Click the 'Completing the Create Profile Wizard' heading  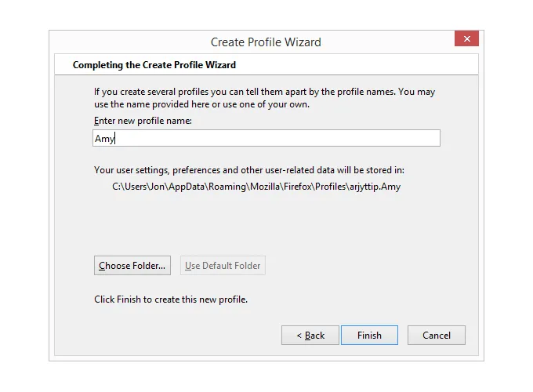pyautogui.click(x=154, y=65)
